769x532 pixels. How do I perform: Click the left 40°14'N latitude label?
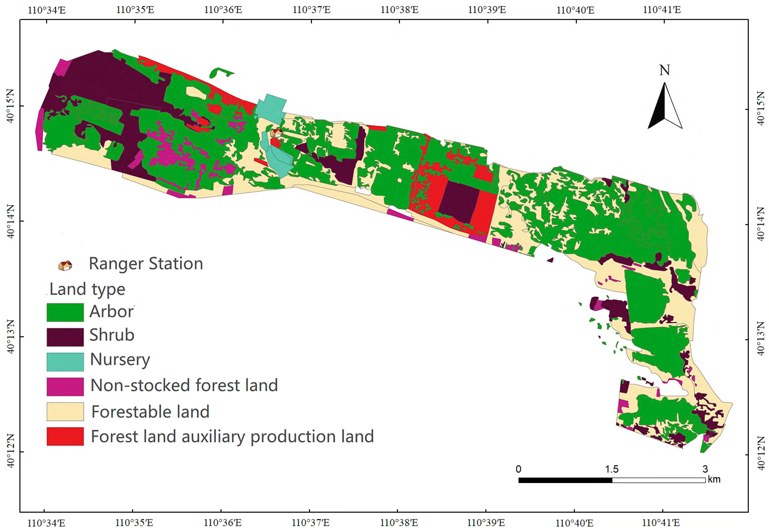point(11,222)
